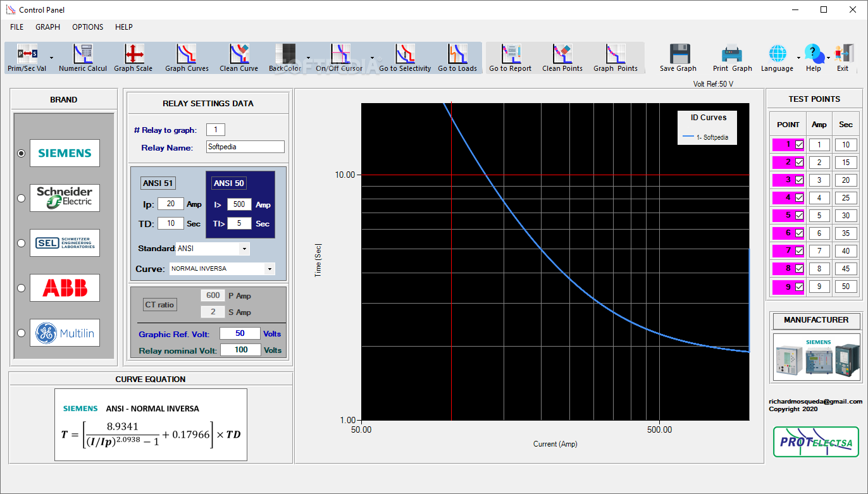This screenshot has height=494, width=868.
Task: Select the GE Multilin radio button
Action: pos(21,333)
